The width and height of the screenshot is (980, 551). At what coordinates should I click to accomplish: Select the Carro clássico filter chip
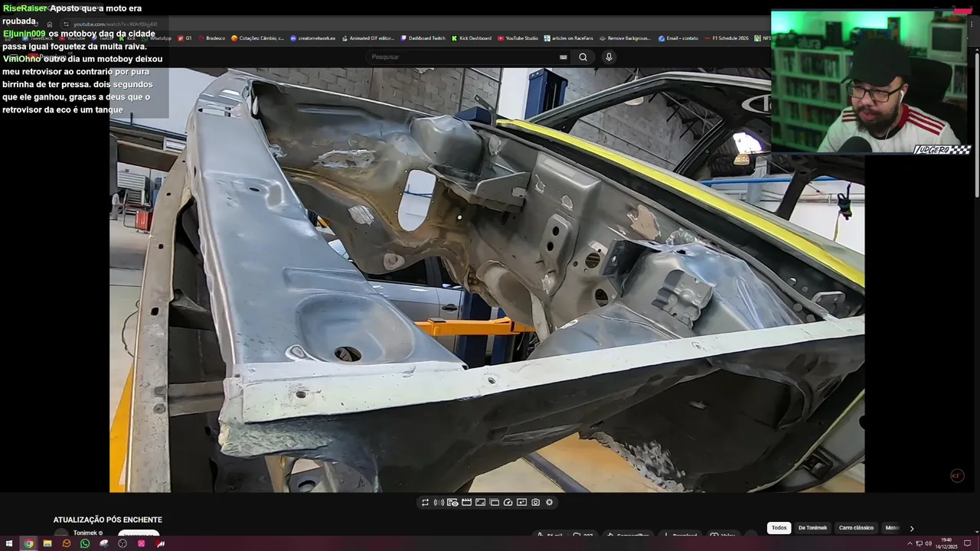[856, 528]
